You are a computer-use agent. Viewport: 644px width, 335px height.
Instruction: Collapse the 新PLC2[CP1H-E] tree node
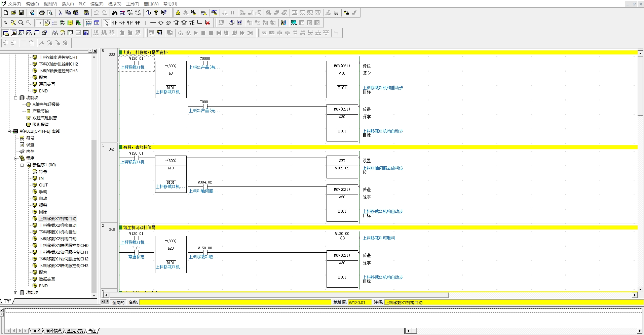[9, 131]
